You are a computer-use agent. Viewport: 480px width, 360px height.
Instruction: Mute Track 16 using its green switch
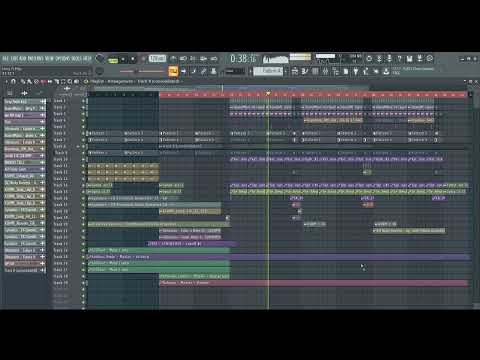(x=84, y=198)
